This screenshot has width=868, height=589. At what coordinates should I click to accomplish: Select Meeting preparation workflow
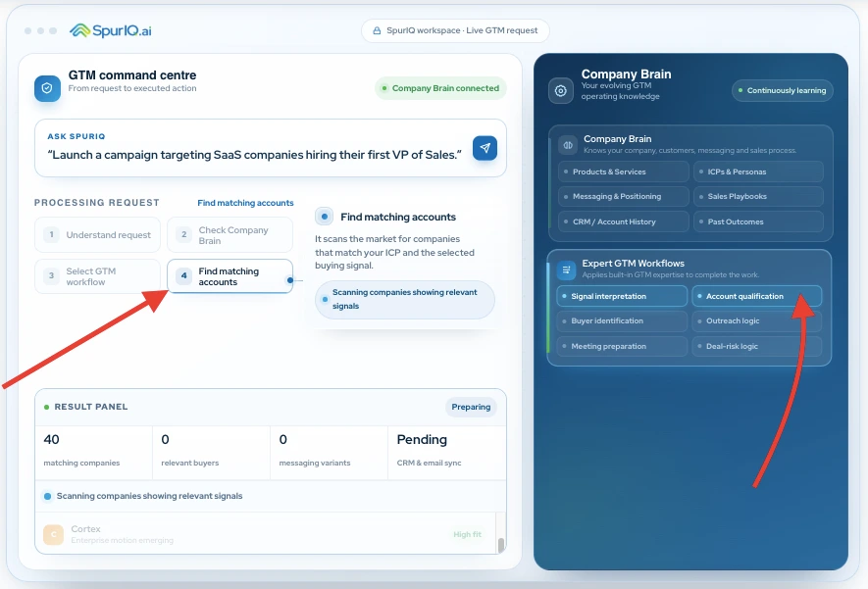622,346
